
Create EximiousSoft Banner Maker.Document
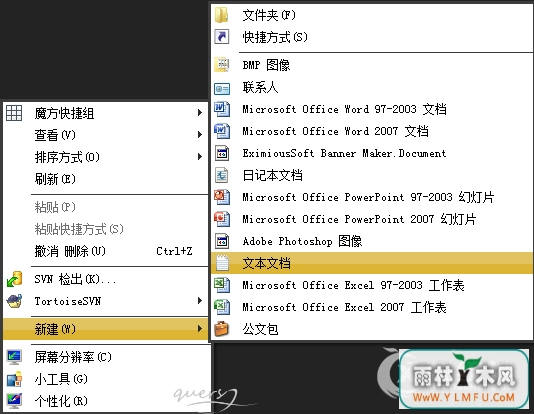point(372,153)
